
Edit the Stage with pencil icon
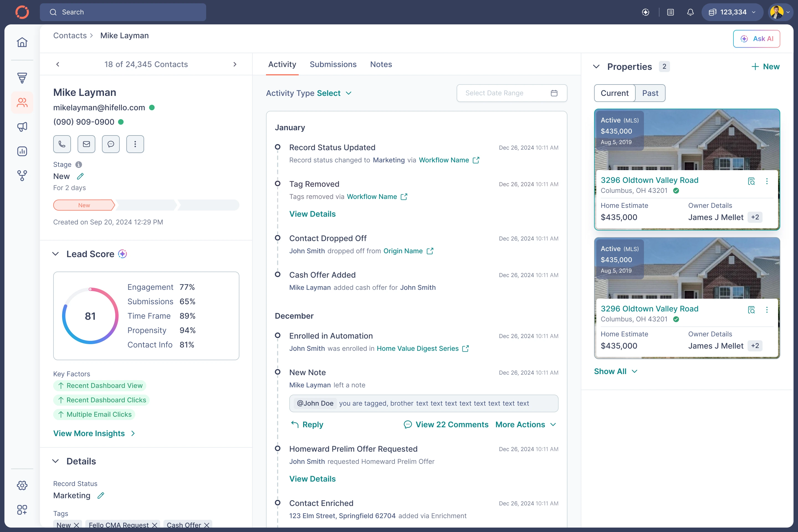80,177
